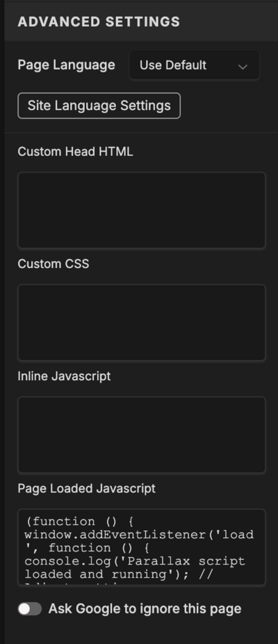Focus the Custom CSS text area
The width and height of the screenshot is (278, 644).
142,322
